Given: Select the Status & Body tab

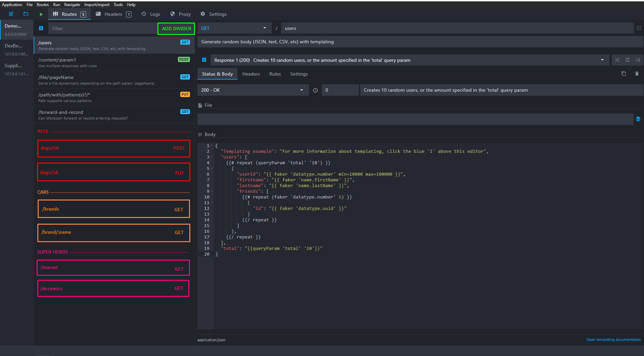Looking at the screenshot, I should click(x=217, y=74).
